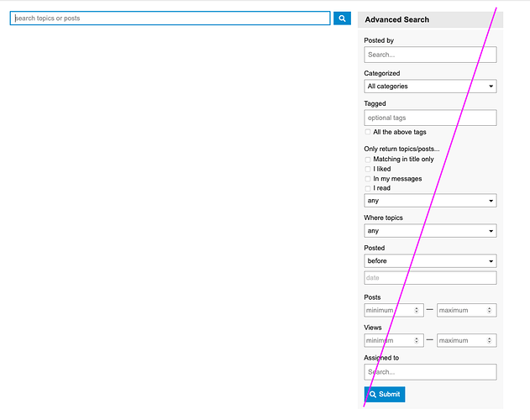Focus the 'search topics or posts' field

pos(170,18)
